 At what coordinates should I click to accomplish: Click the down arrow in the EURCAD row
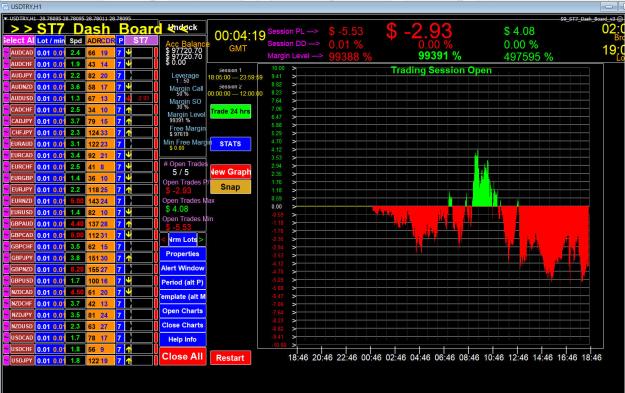(x=129, y=155)
